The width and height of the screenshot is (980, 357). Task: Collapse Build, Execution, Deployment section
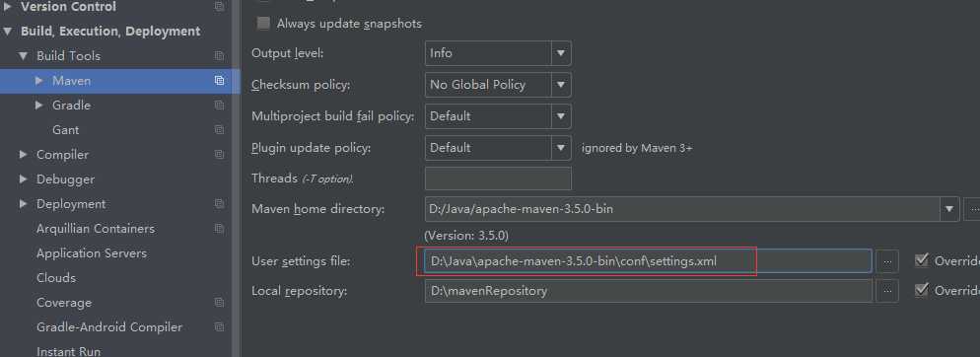click(x=7, y=32)
